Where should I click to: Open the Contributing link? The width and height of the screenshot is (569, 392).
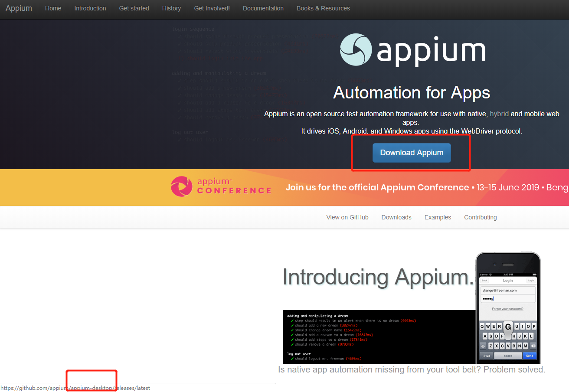(481, 217)
